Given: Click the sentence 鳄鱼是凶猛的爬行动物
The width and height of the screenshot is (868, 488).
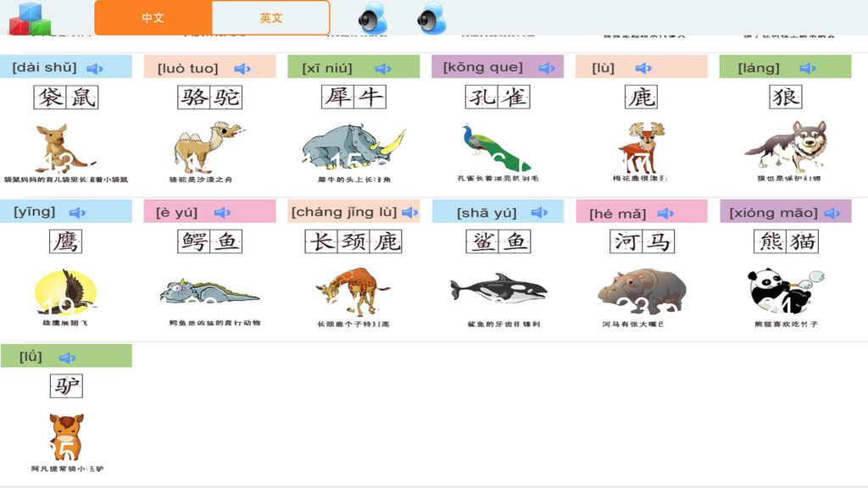Looking at the screenshot, I should [x=214, y=323].
